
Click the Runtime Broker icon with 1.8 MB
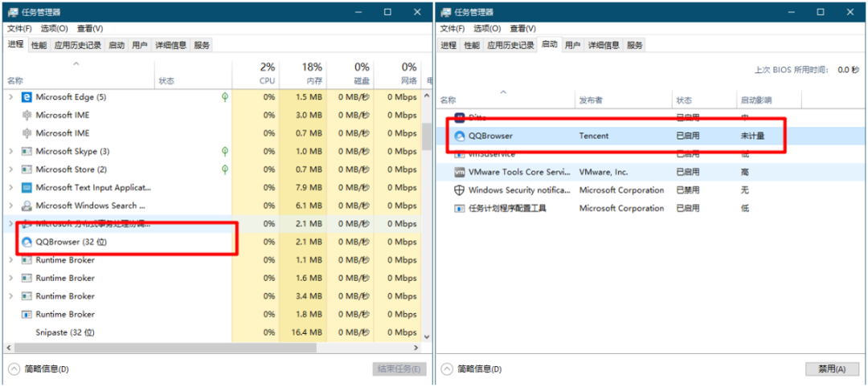pyautogui.click(x=26, y=314)
